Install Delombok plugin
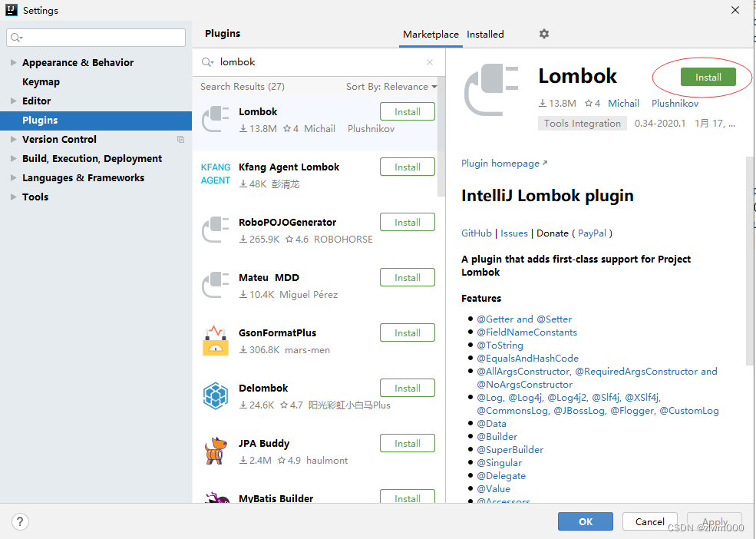This screenshot has height=539, width=756. [408, 388]
